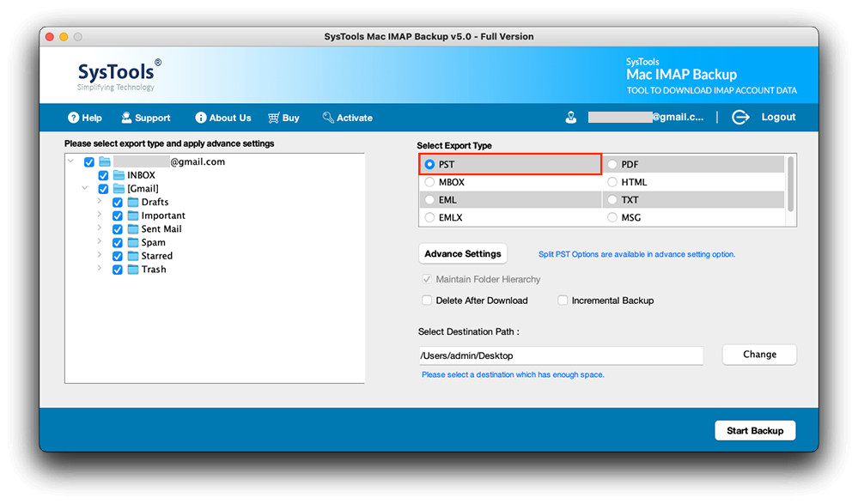Click the Buy shopping cart icon

[274, 118]
